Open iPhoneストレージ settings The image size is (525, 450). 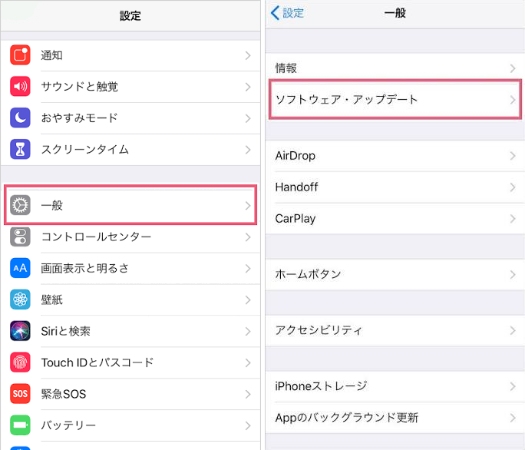click(321, 386)
